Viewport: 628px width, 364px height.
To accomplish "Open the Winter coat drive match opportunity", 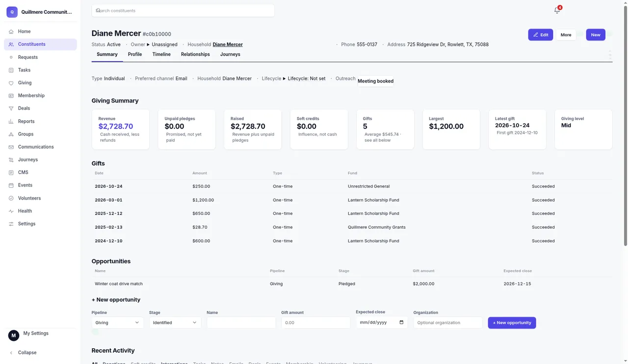I will coord(119,284).
